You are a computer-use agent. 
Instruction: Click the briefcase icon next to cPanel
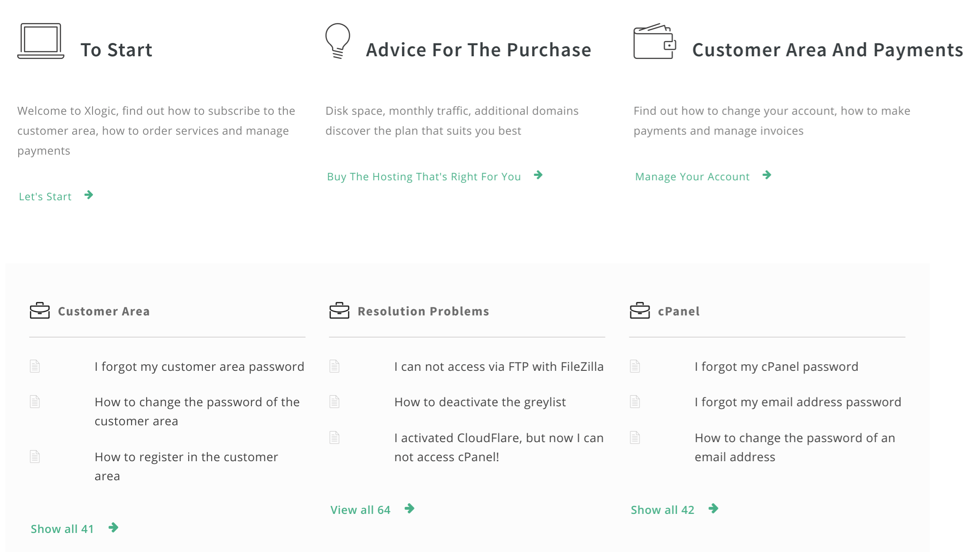pos(639,311)
